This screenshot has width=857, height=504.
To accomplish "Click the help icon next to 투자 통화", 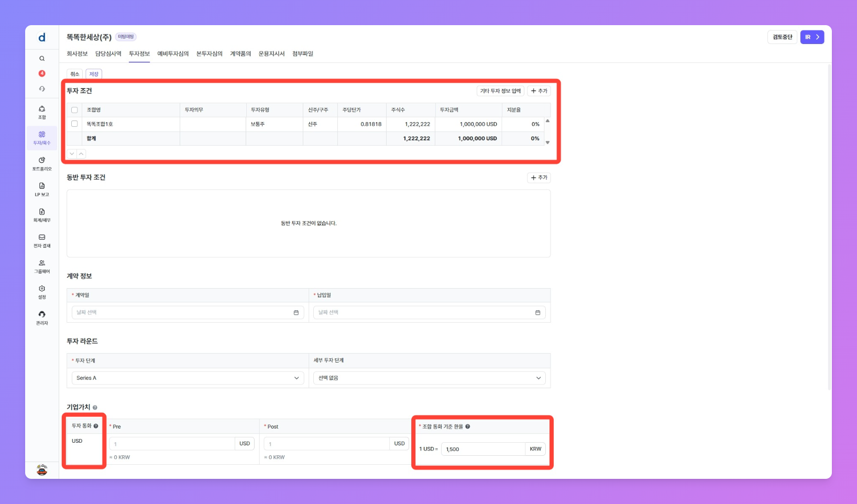I will tap(96, 426).
